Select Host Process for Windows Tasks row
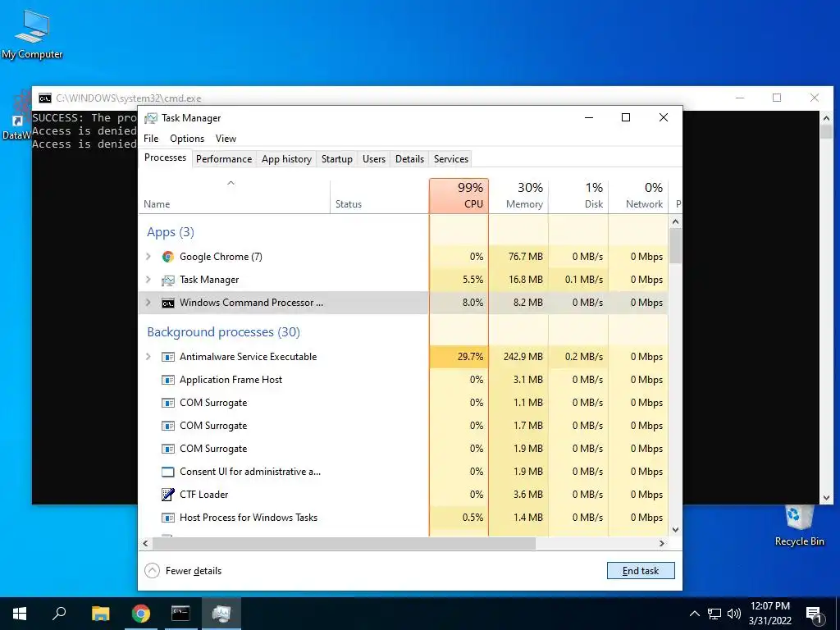 tap(404, 518)
